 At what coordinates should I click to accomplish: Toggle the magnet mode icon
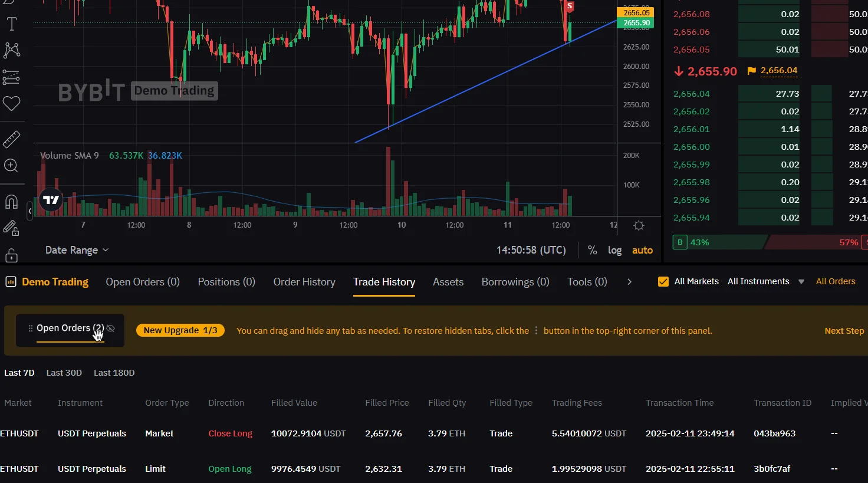coord(11,202)
